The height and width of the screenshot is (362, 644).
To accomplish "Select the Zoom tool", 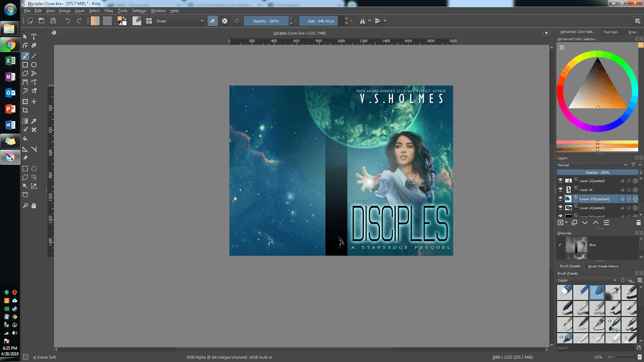I will (25, 206).
